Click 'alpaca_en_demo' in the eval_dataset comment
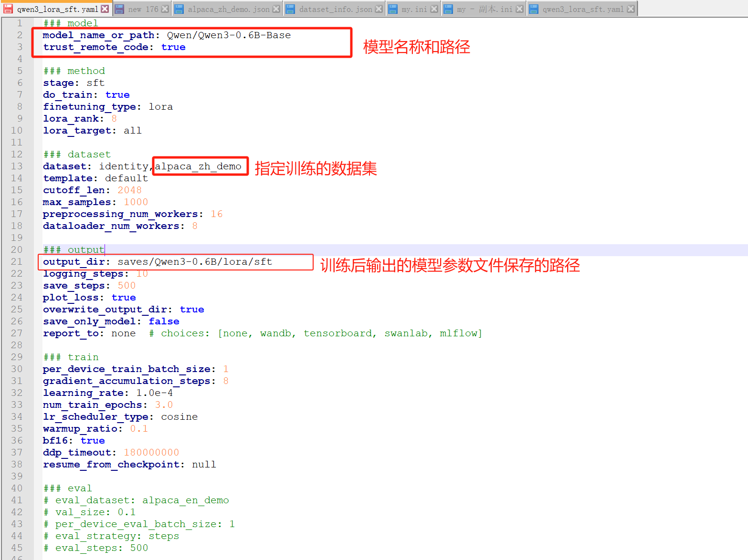This screenshot has width=748, height=560. pyautogui.click(x=186, y=500)
